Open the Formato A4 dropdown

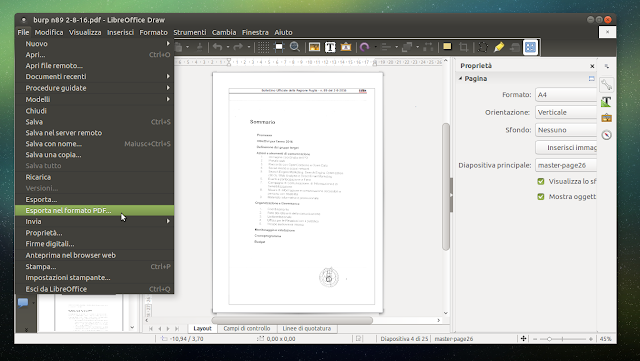pos(566,95)
